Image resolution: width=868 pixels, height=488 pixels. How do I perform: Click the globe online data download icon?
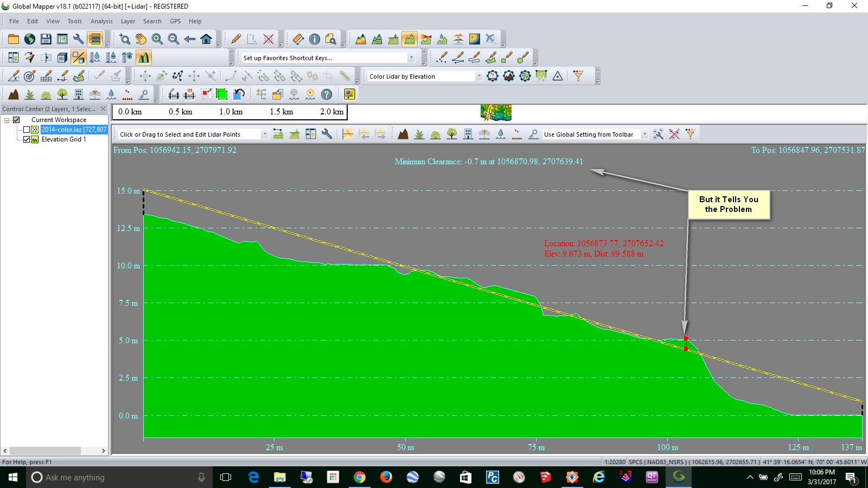pyautogui.click(x=30, y=39)
